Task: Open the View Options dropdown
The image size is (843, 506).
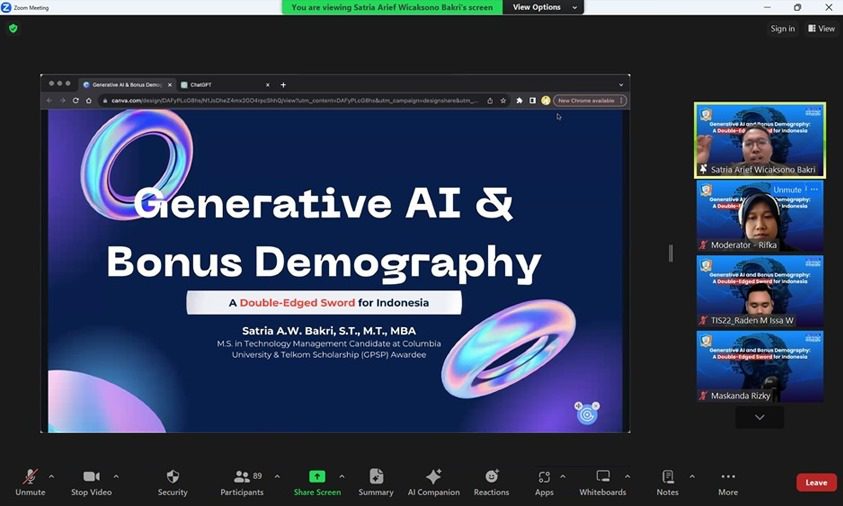Action: click(x=544, y=8)
